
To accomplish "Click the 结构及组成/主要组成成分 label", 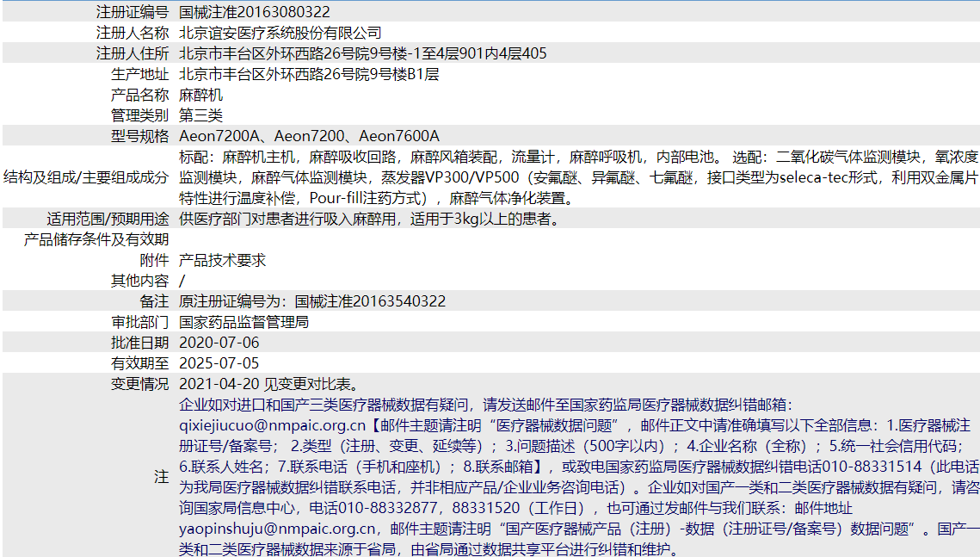I will 86,177.
